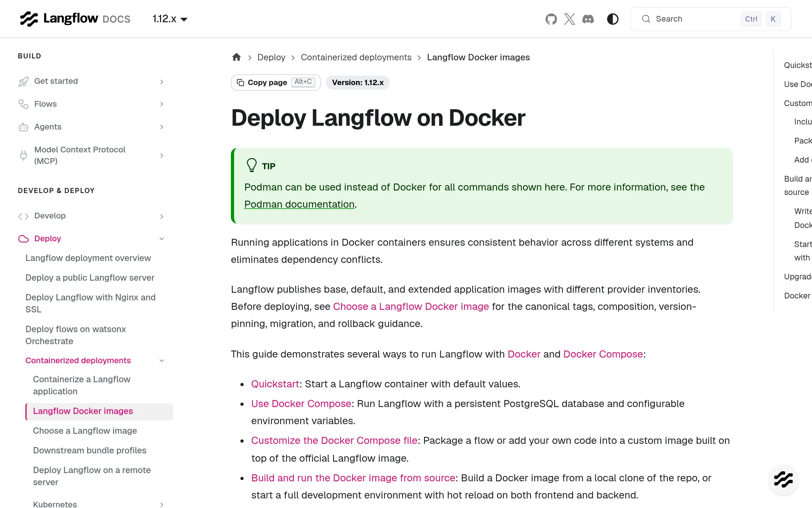Open Deploy Langflow with Nginx and SSL
Image resolution: width=812 pixels, height=508 pixels.
tap(91, 304)
